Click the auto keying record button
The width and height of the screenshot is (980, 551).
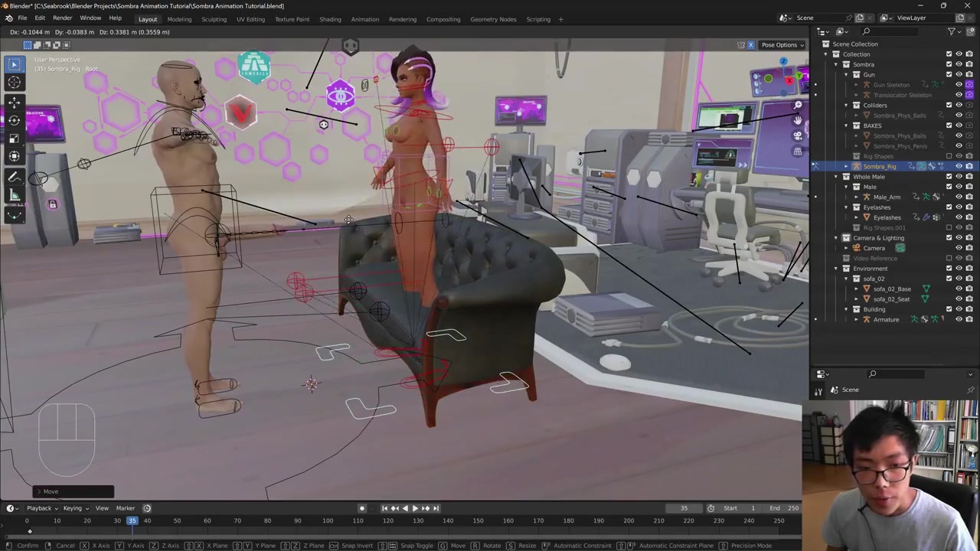coord(362,508)
